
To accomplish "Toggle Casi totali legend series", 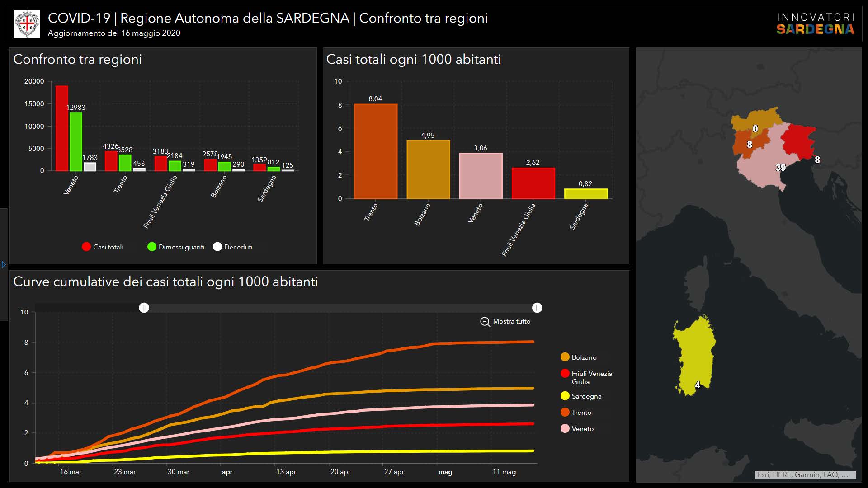I will point(86,247).
